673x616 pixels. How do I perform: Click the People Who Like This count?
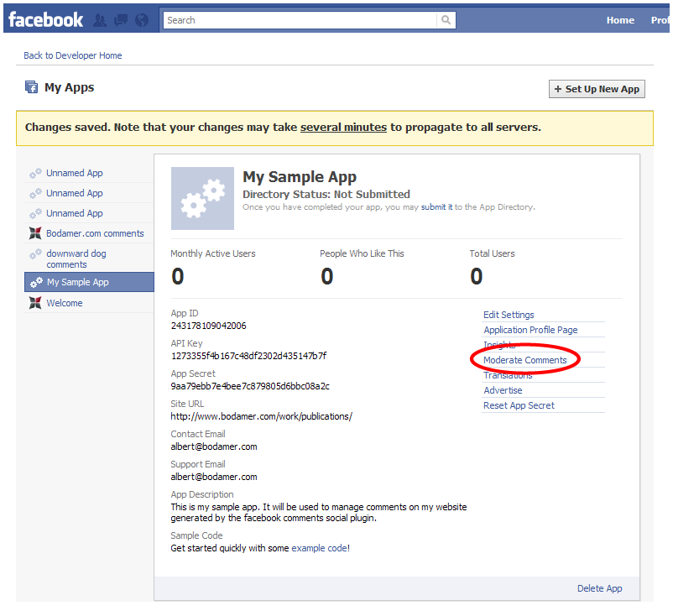point(327,276)
